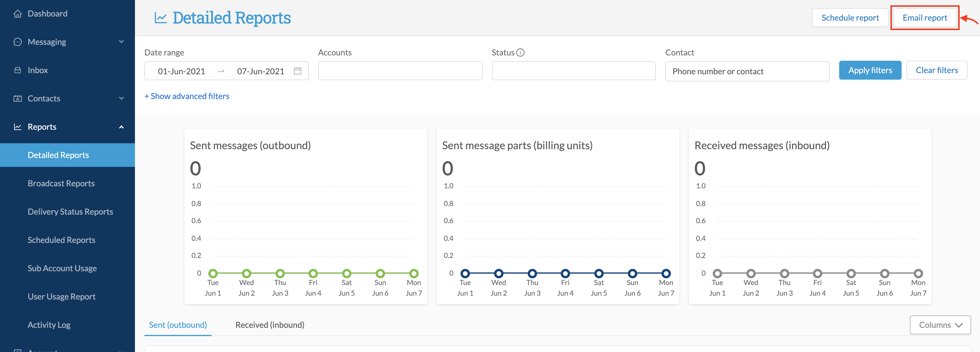Expand the Messaging menu chevron

121,42
